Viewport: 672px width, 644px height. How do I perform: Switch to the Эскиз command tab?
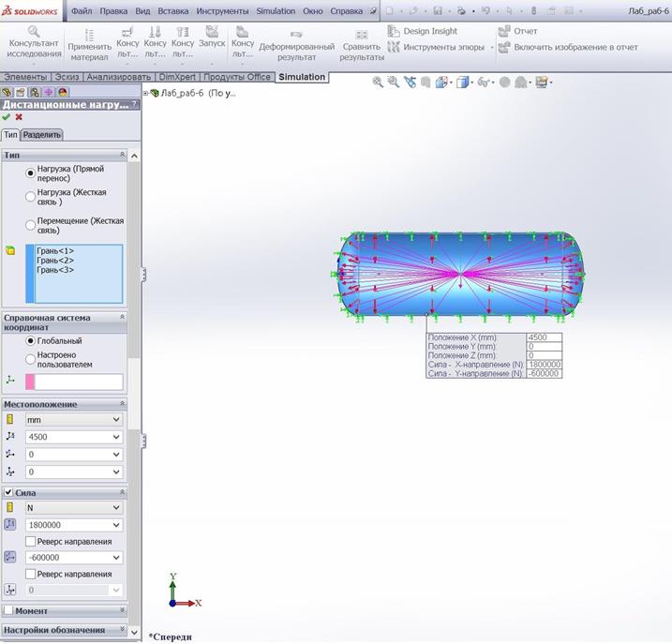click(67, 77)
